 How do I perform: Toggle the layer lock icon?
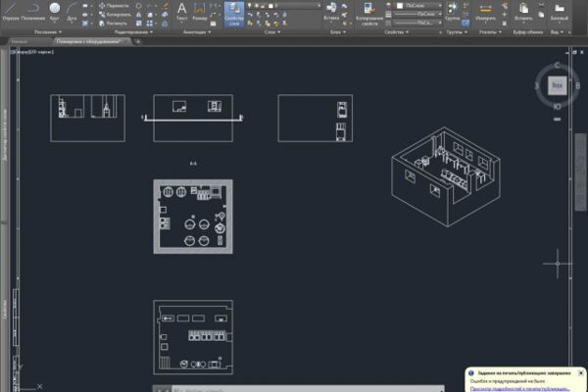tap(264, 6)
